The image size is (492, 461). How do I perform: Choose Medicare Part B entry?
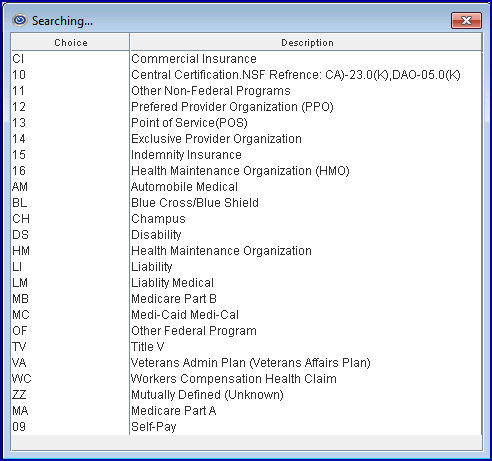247,299
